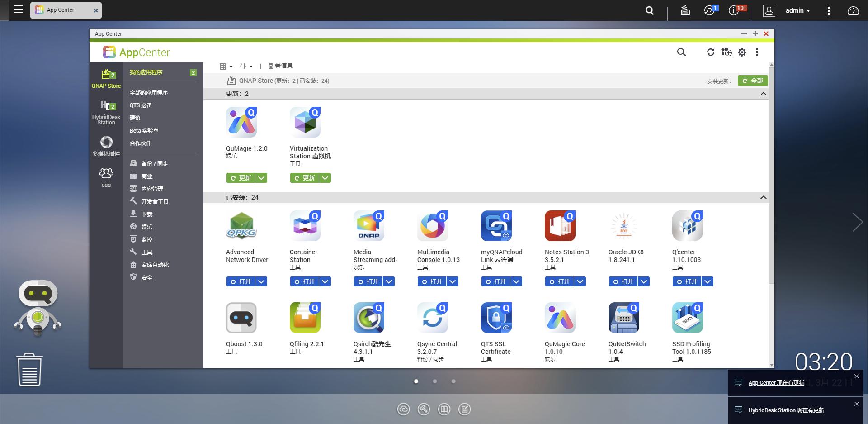
Task: Collapse the updates section
Action: 763,94
